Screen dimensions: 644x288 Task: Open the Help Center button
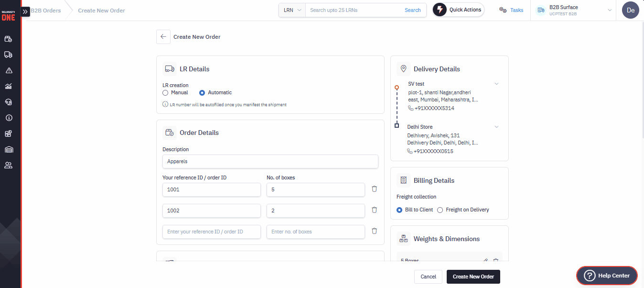tap(607, 275)
